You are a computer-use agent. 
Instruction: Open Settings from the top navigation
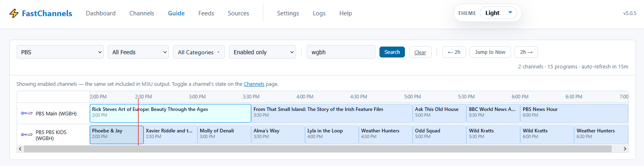[288, 13]
